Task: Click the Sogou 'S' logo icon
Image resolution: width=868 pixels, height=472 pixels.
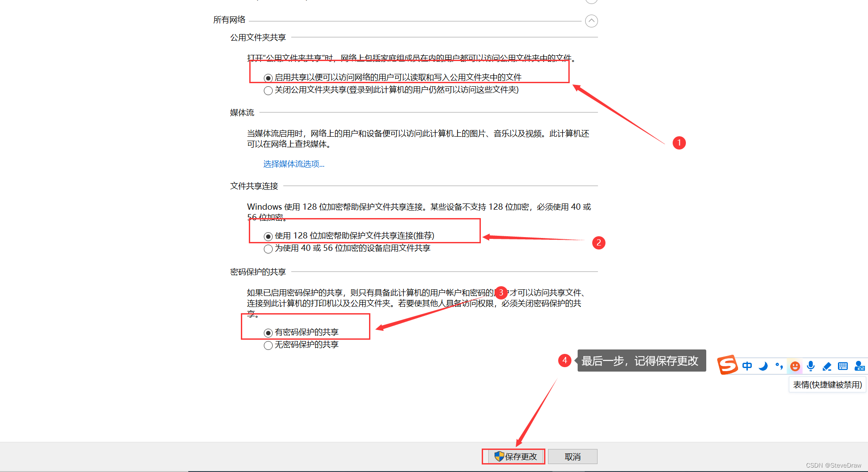Action: (727, 365)
